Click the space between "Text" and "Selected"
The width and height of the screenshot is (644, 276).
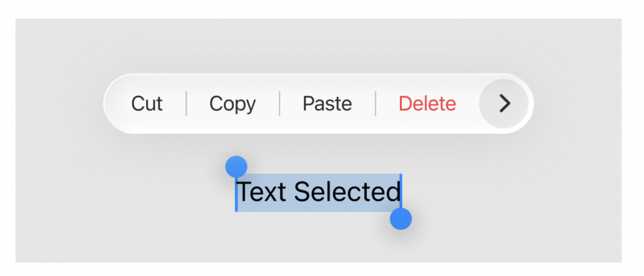point(290,192)
